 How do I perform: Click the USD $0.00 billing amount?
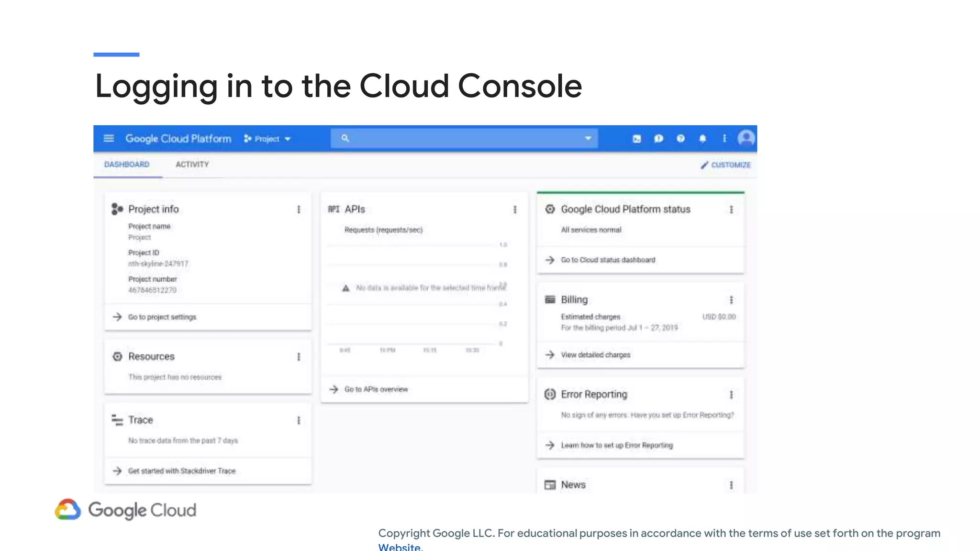(719, 317)
